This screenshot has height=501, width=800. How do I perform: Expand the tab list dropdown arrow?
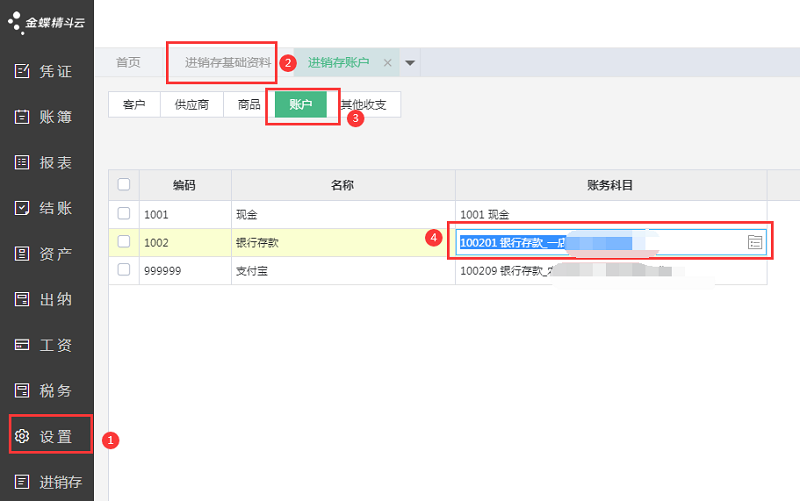point(410,63)
